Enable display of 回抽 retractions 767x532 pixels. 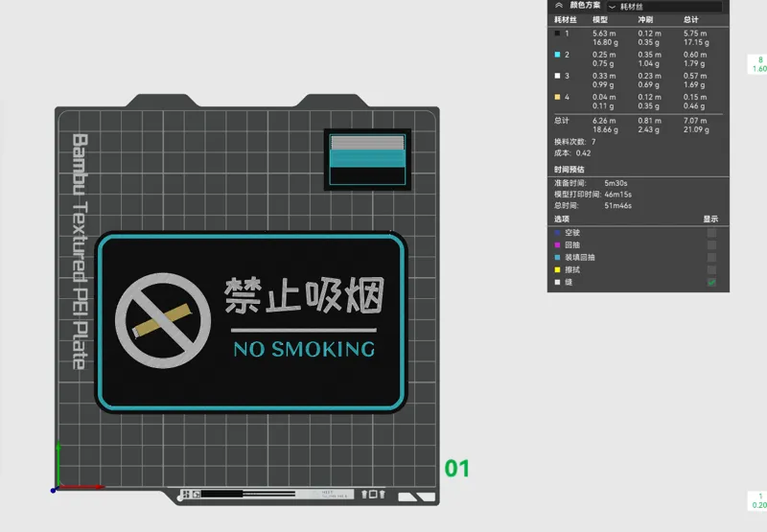711,245
